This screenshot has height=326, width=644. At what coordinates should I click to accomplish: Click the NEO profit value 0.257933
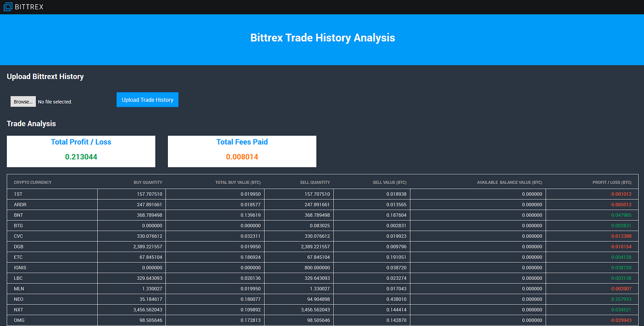(x=621, y=299)
